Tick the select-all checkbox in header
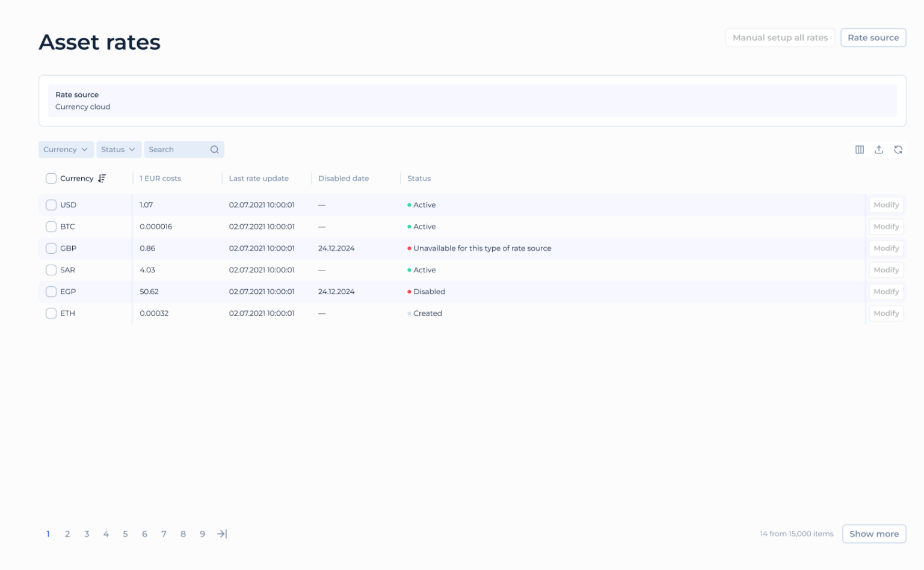 51,178
